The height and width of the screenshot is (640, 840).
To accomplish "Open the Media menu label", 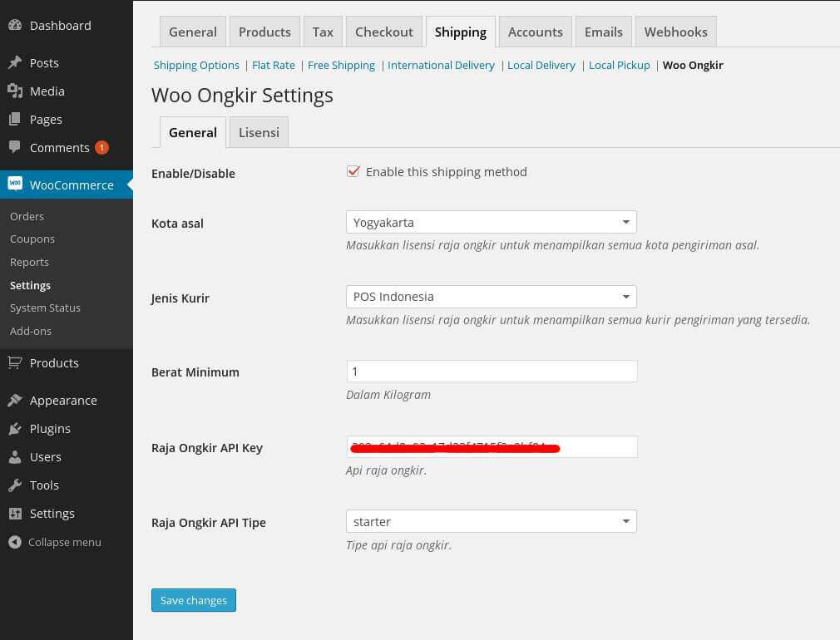I will [x=47, y=91].
